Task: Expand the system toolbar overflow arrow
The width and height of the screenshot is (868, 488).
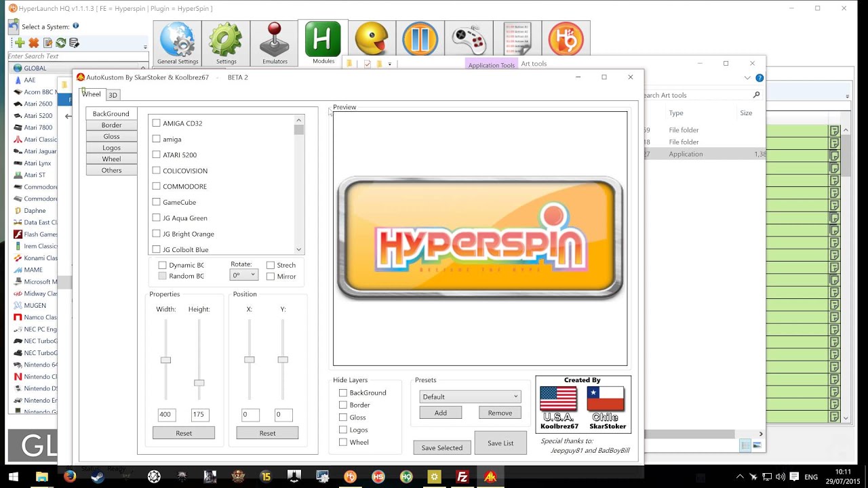Action: [x=145, y=47]
